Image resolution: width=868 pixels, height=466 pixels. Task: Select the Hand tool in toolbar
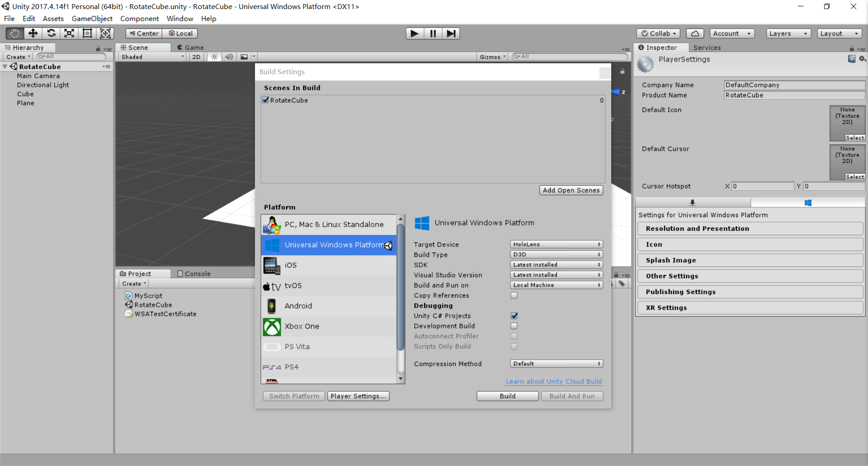tap(14, 33)
